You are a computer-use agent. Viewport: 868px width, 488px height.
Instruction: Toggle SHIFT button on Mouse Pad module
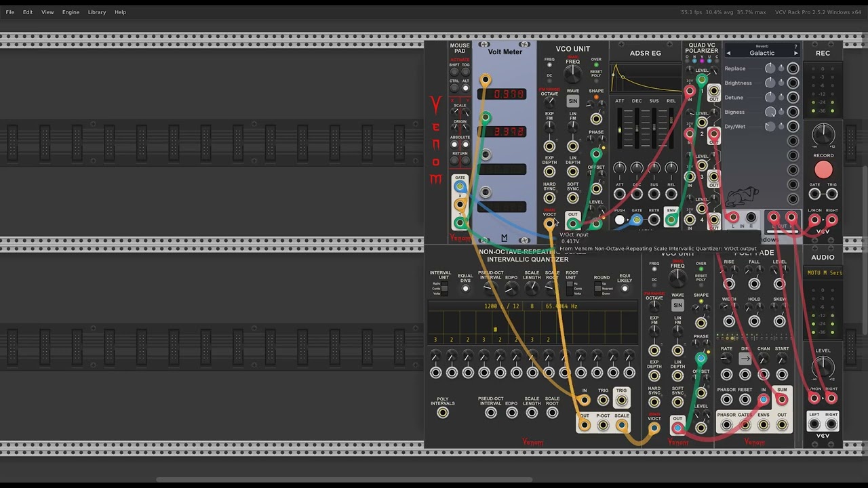(454, 73)
